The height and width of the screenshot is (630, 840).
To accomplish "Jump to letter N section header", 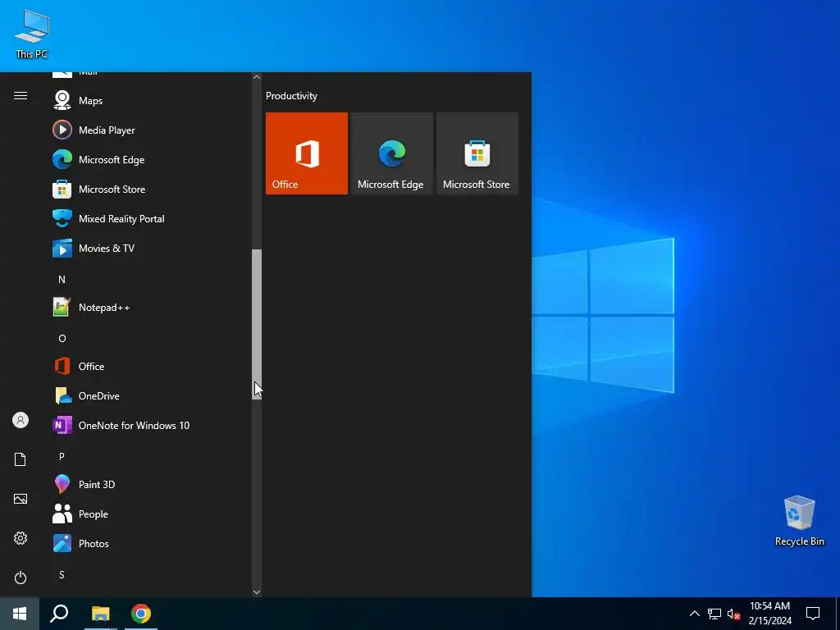I will pos(62,279).
